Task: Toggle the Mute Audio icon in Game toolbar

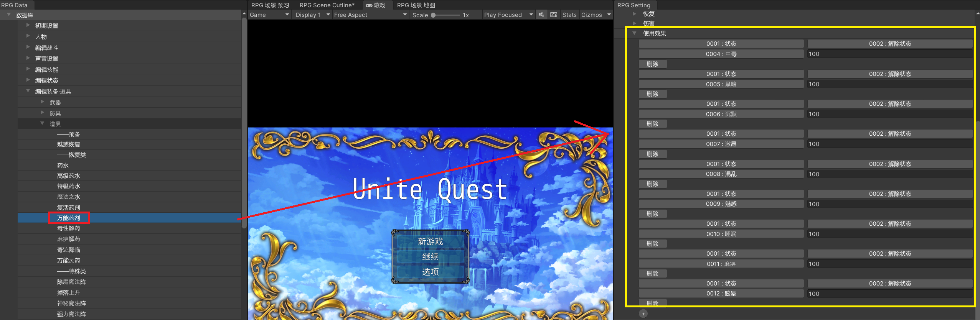Action: point(541,15)
